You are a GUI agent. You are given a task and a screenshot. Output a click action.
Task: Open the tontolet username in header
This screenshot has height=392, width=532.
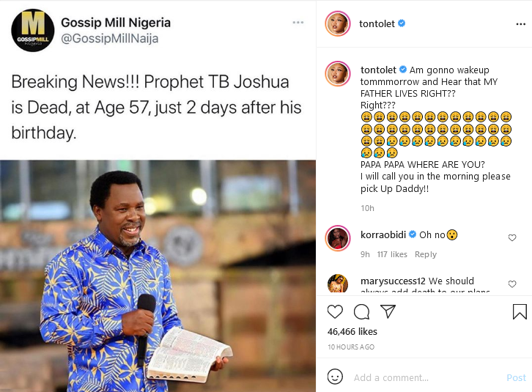(377, 23)
